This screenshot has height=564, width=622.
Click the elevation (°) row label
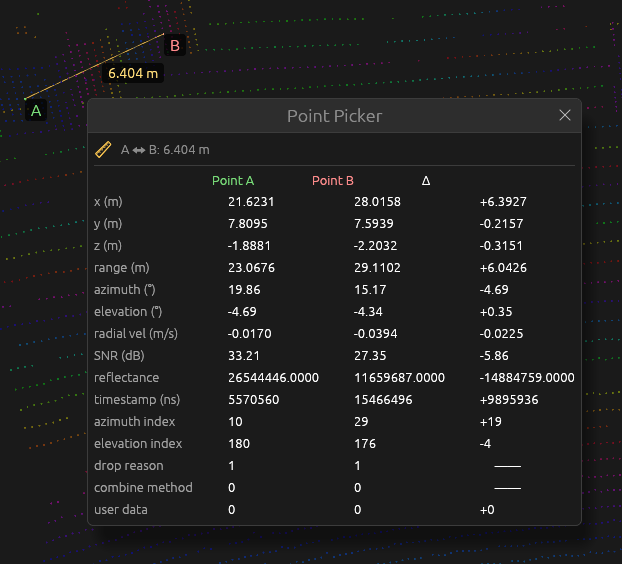click(x=128, y=312)
